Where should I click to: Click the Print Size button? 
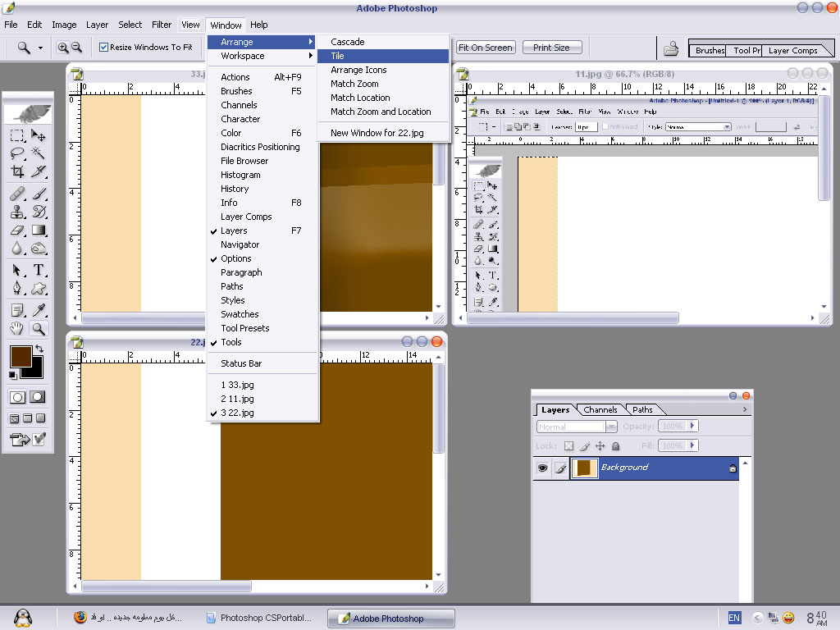[x=551, y=48]
